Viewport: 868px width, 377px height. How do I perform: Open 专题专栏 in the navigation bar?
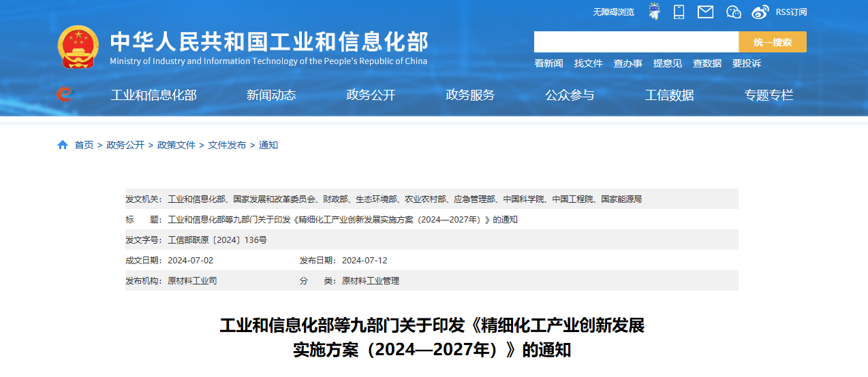(769, 95)
